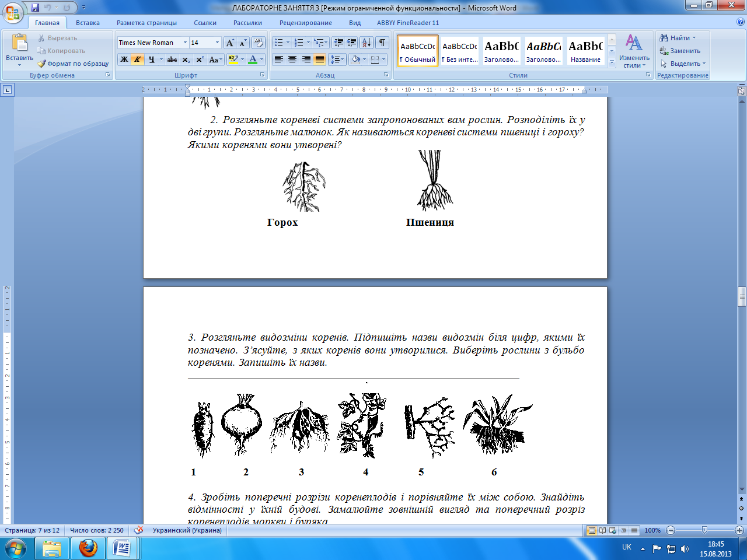The height and width of the screenshot is (560, 747).
Task: Switch to print layout view
Action: (x=592, y=530)
